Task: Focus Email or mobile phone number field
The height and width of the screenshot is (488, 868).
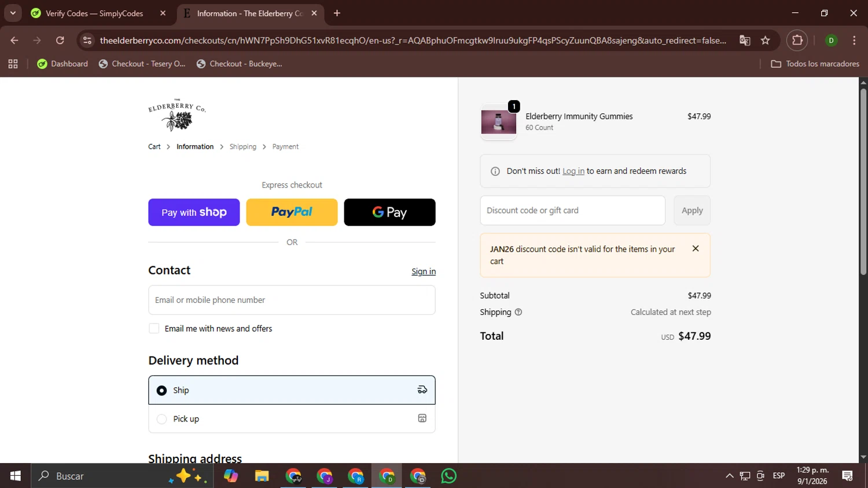Action: point(292,300)
